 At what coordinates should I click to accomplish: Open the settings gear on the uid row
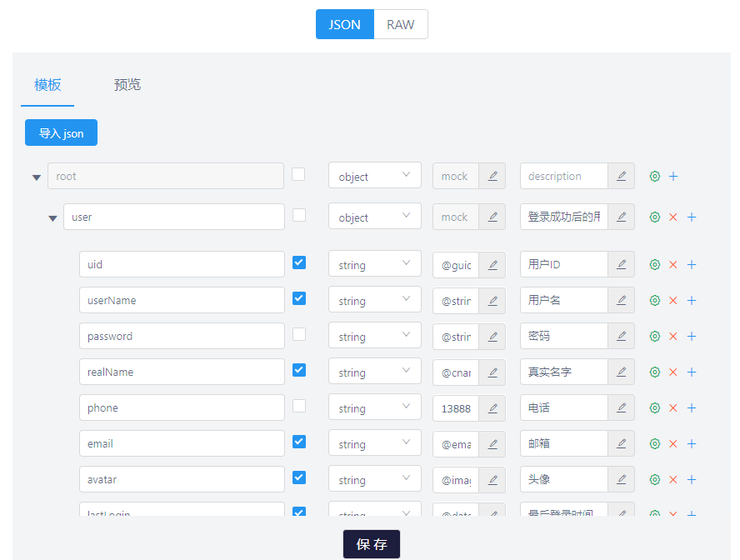655,264
